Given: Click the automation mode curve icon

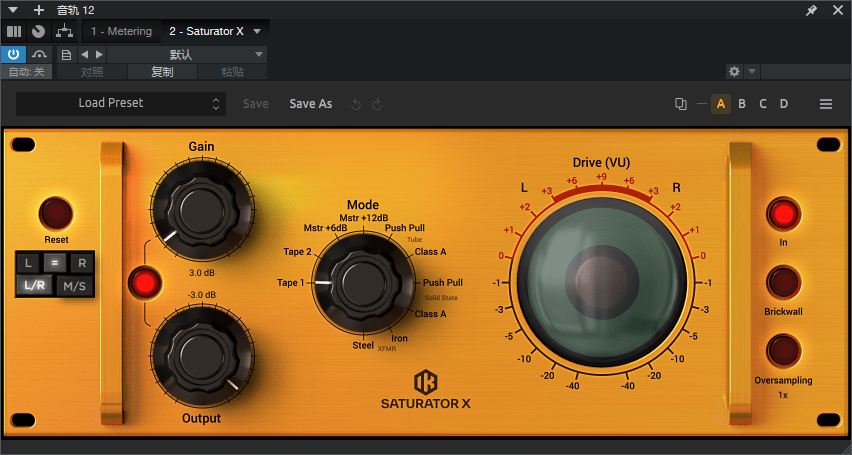Looking at the screenshot, I should pos(39,54).
